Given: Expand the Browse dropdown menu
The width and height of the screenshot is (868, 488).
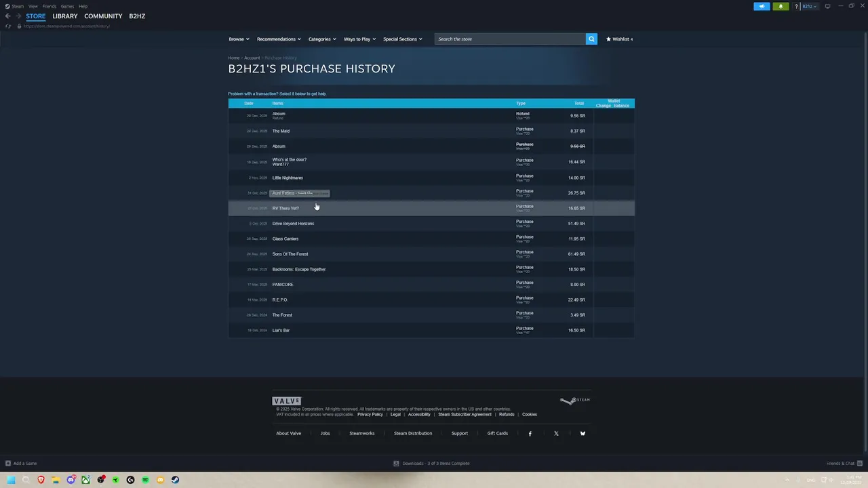Looking at the screenshot, I should tap(239, 39).
